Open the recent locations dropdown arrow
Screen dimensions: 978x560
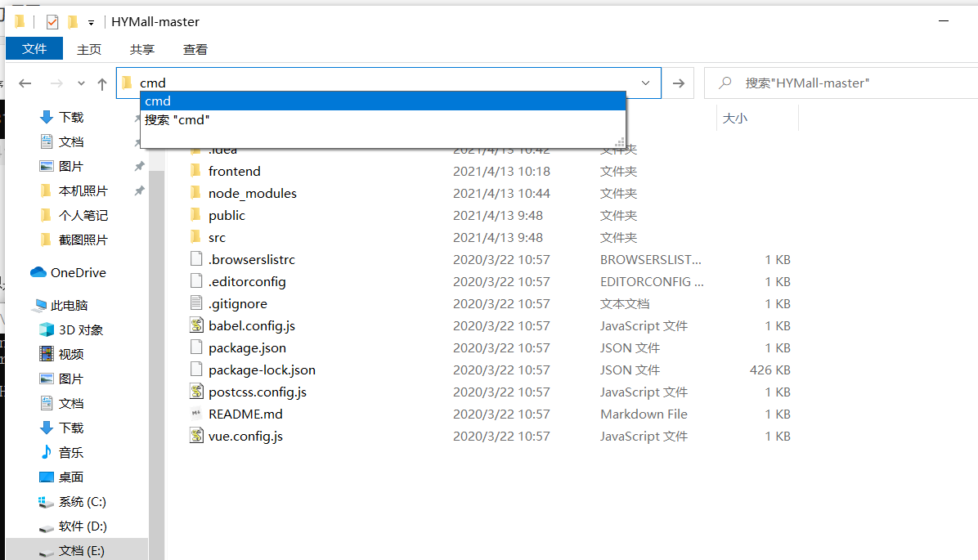[x=81, y=83]
